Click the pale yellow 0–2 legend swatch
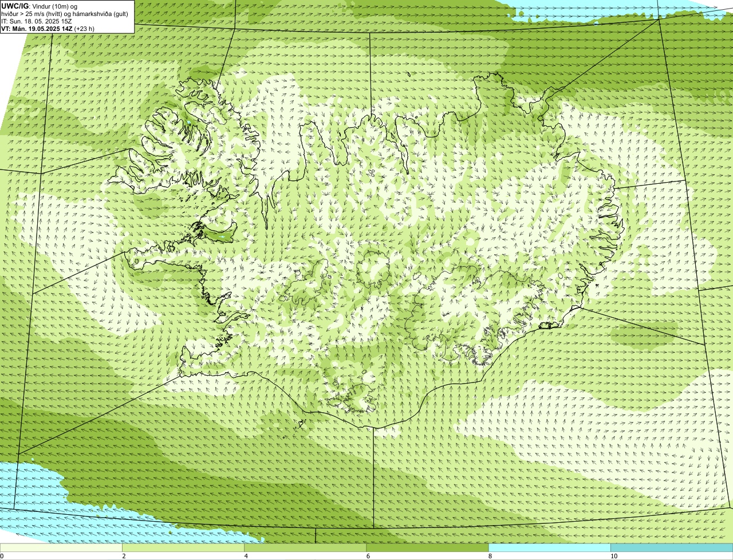The width and height of the screenshot is (733, 560). click(x=61, y=547)
